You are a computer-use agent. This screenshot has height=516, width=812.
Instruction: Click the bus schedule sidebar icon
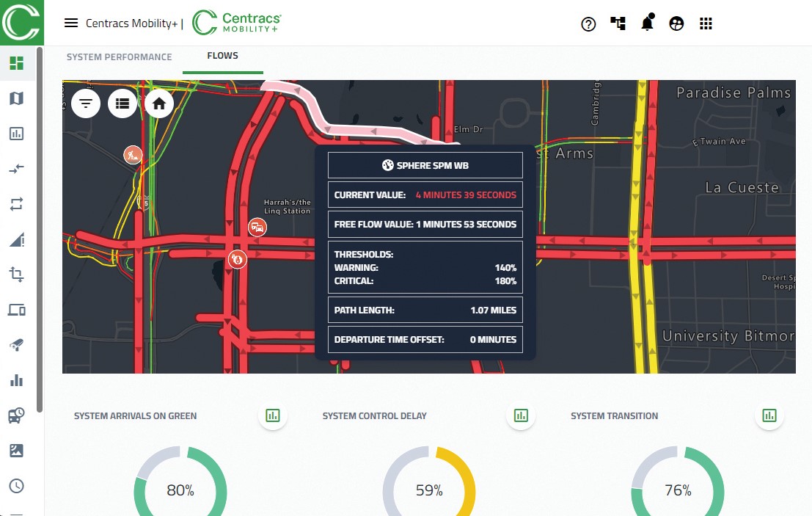coord(16,415)
